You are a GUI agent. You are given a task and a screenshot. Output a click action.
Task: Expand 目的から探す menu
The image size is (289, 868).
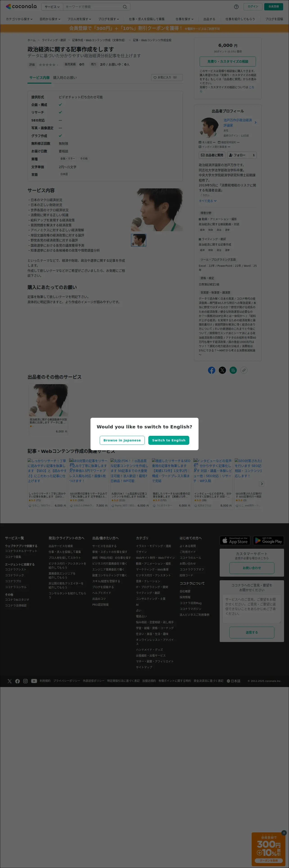50,19
